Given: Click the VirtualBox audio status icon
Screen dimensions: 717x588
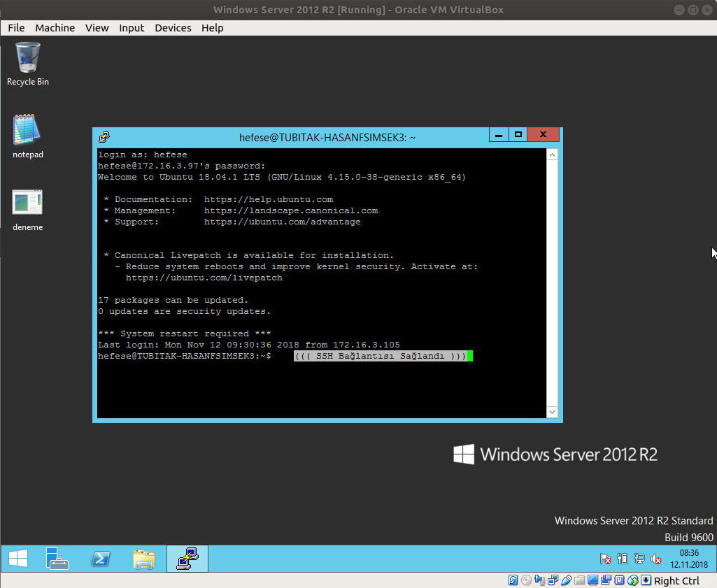Looking at the screenshot, I should point(539,580).
